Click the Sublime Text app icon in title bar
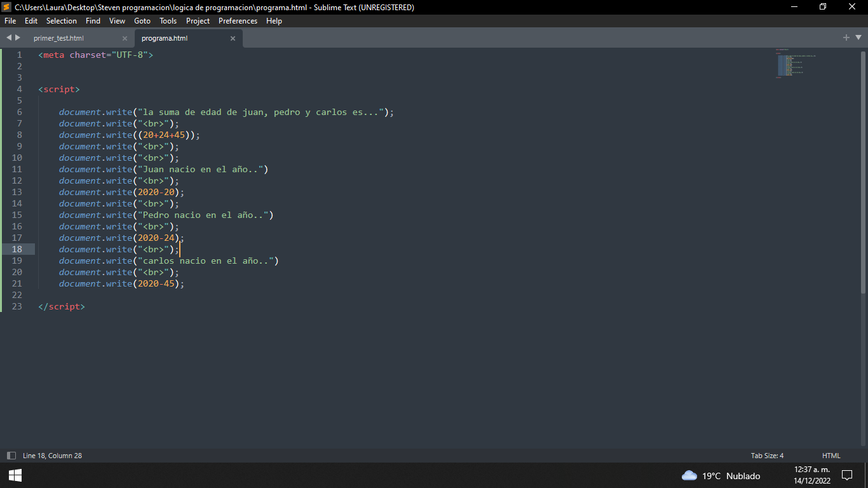868x488 pixels. (x=6, y=7)
